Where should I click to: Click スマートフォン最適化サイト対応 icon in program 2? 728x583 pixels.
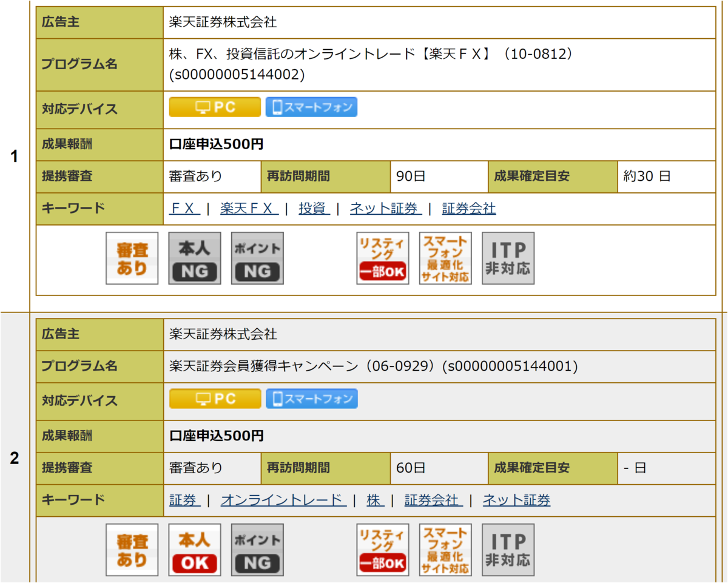point(445,550)
